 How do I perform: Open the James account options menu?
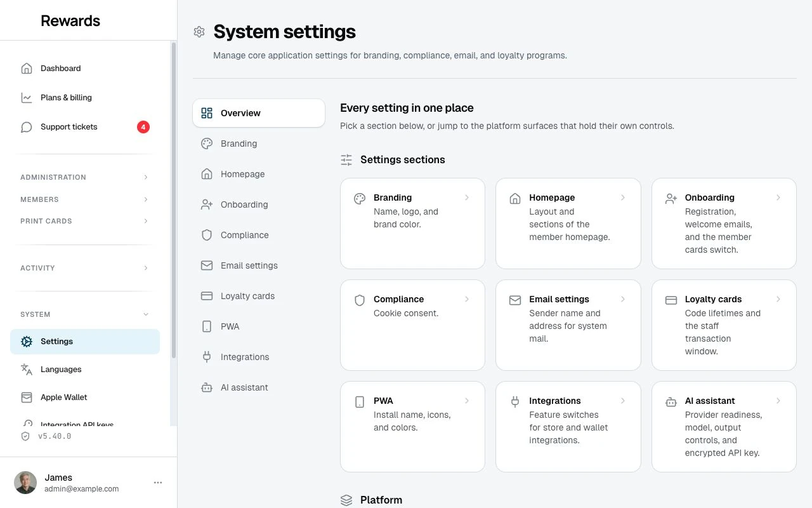tap(158, 483)
